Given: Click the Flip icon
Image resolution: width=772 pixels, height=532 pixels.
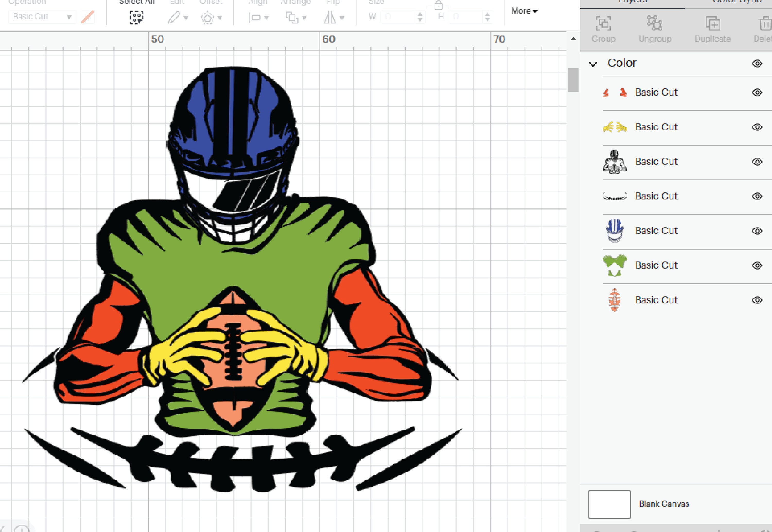Looking at the screenshot, I should point(330,17).
